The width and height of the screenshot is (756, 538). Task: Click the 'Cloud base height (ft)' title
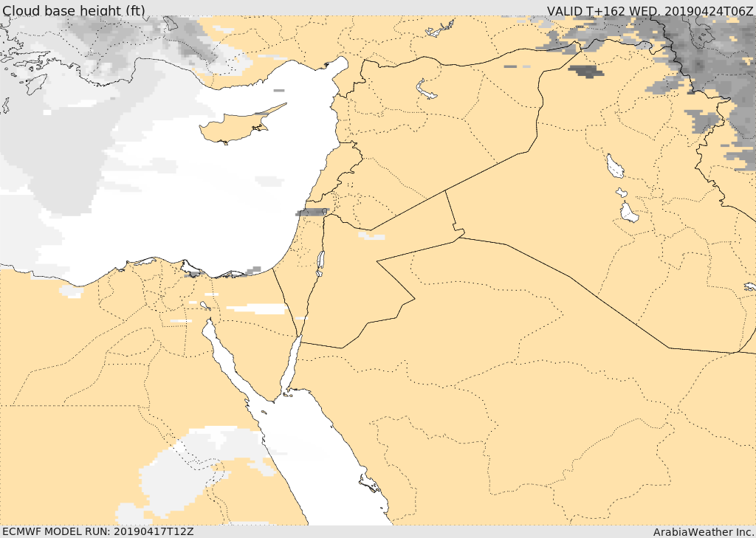tap(74, 10)
